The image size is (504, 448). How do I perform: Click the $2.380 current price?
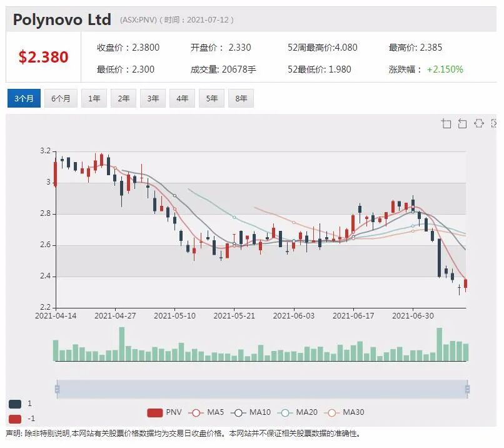point(43,57)
